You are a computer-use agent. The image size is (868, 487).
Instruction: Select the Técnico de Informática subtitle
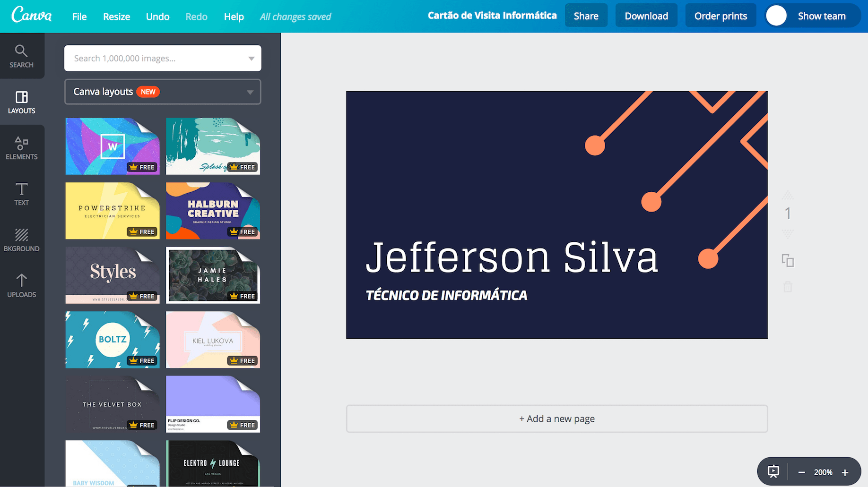(446, 296)
